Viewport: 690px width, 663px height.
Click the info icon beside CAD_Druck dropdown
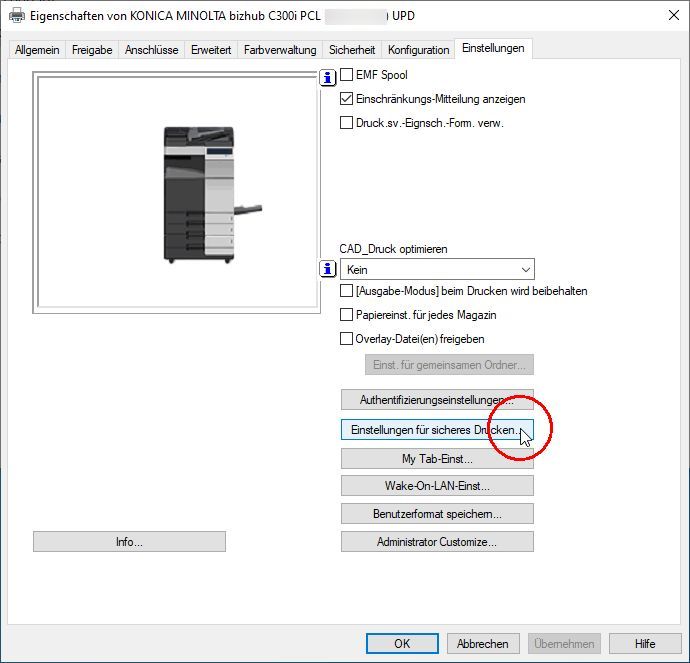[x=327, y=269]
